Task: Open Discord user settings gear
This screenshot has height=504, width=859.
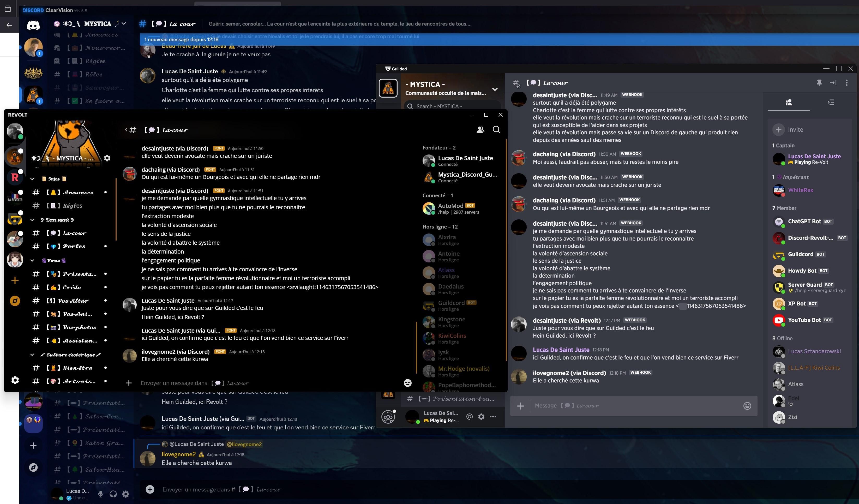Action: tap(126, 494)
